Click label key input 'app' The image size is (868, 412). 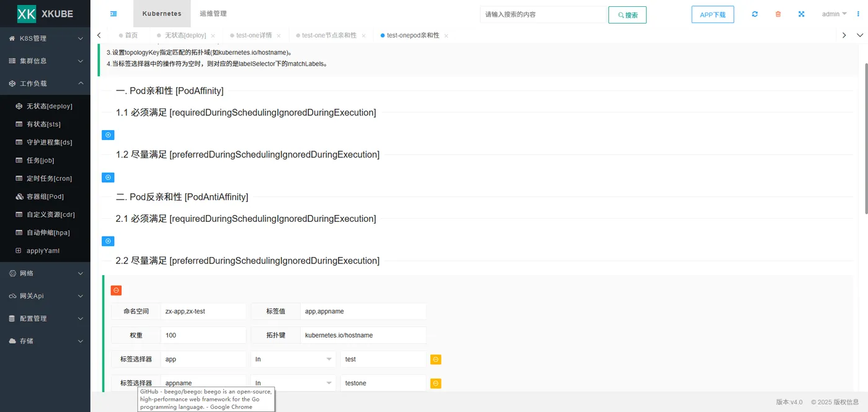point(203,359)
